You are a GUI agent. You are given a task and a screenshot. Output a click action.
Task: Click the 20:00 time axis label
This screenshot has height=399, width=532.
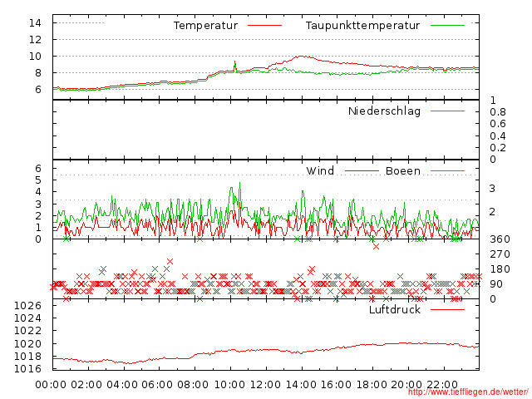click(x=406, y=385)
